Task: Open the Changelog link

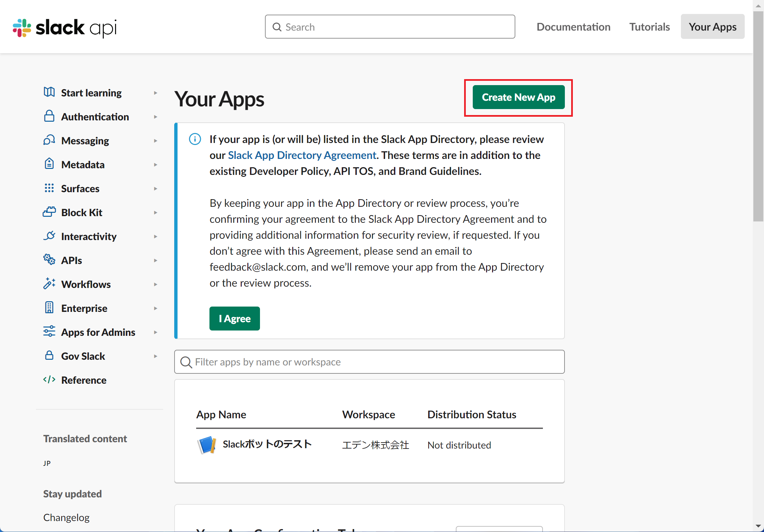Action: pyautogui.click(x=66, y=518)
